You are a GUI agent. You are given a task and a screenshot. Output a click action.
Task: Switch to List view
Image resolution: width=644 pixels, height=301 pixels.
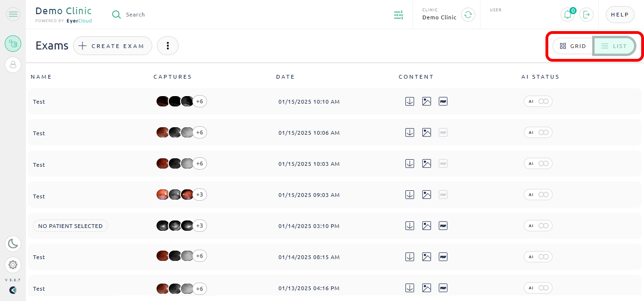point(614,46)
